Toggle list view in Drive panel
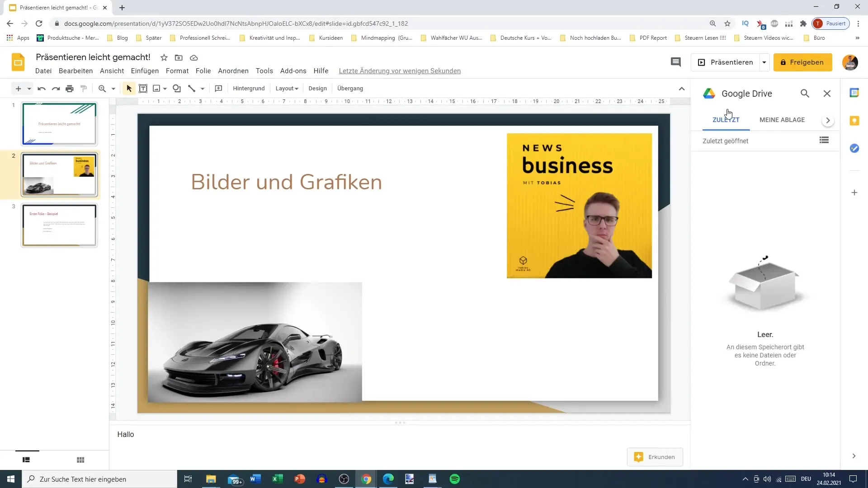 [x=824, y=140]
